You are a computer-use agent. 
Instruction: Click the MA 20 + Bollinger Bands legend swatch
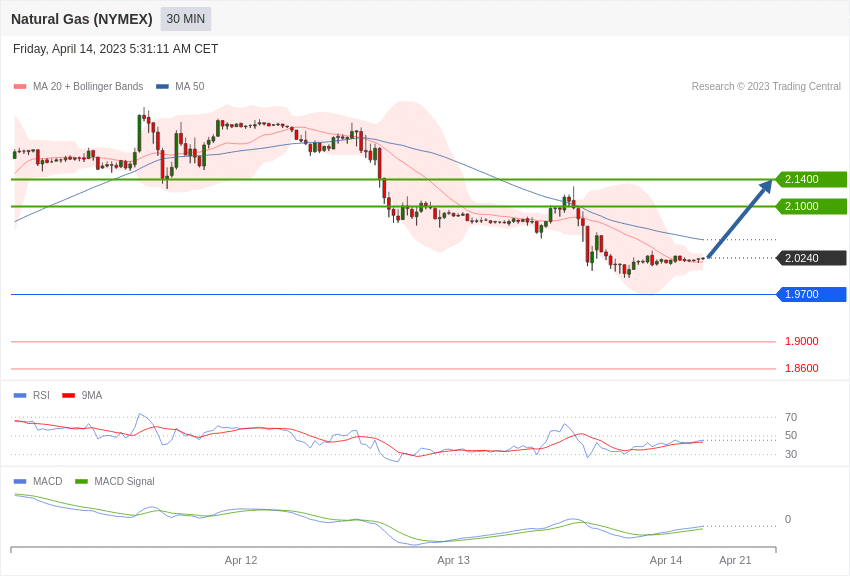coord(20,87)
